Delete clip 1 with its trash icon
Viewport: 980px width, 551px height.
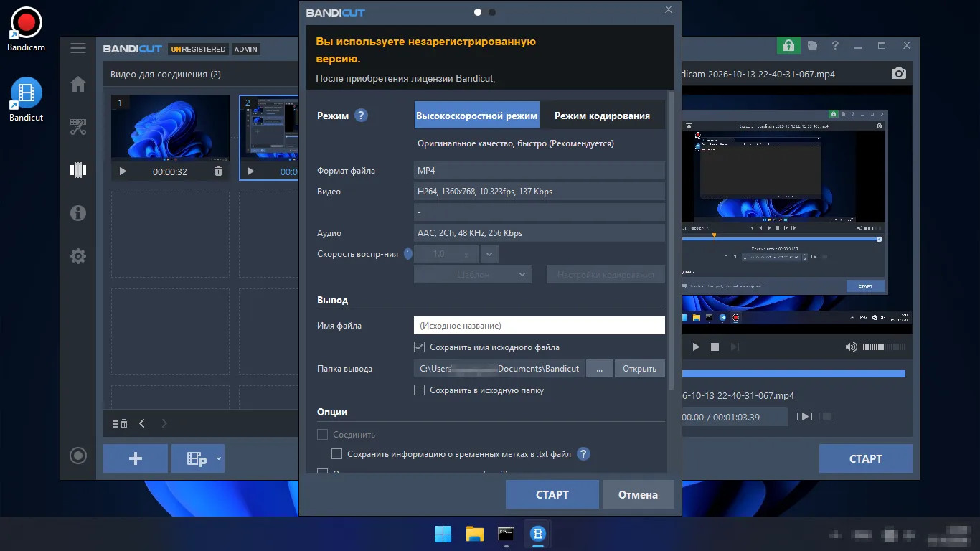pos(218,171)
